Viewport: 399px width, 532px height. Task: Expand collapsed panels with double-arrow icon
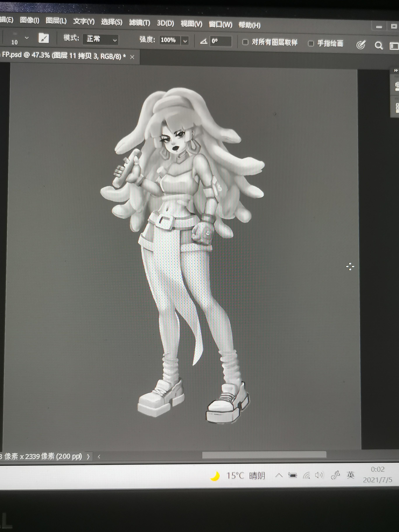click(x=396, y=70)
